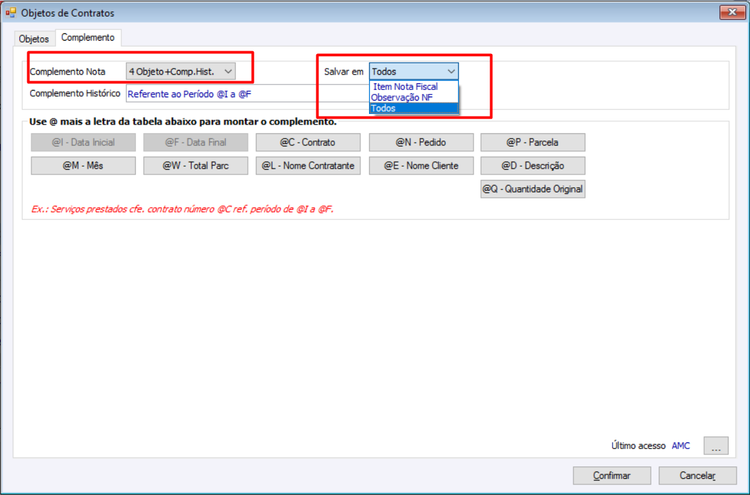Screen dimensions: 750x495
Task: Insert the @Q - Quantidade Original tag
Action: coord(533,189)
